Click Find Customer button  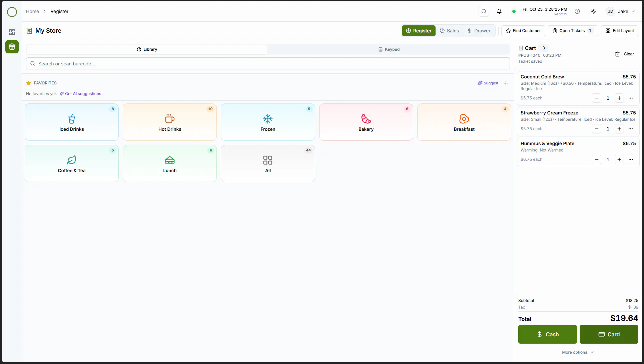(x=523, y=31)
